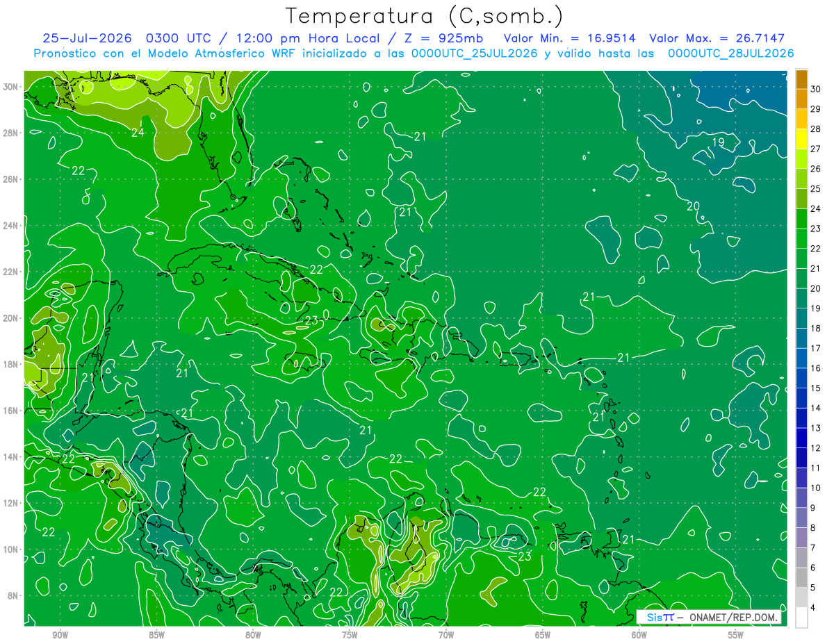The image size is (834, 644).
Task: Click the color bar segment between 23 and 24
Action: (801, 219)
